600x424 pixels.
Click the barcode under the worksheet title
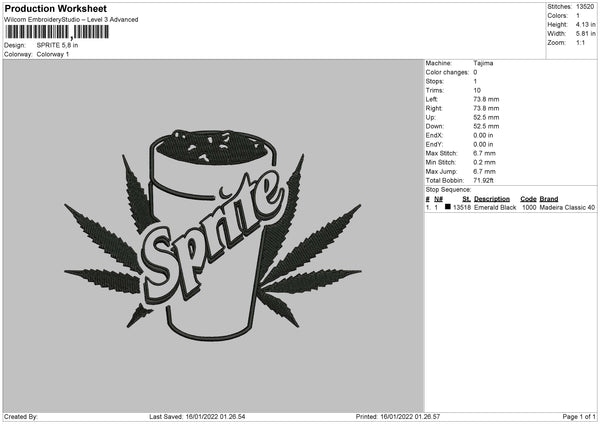tap(57, 32)
